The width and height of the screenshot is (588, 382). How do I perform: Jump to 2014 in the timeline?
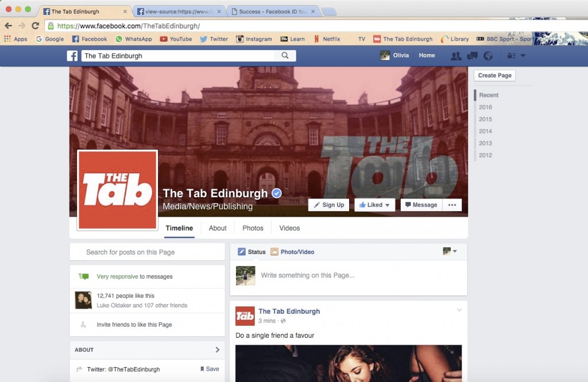pos(485,131)
